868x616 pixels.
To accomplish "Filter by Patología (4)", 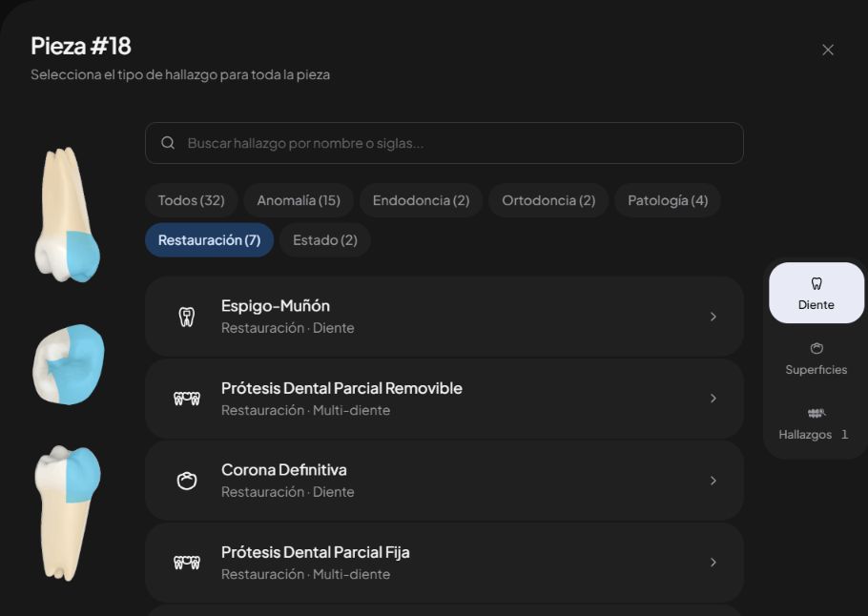I will (668, 200).
